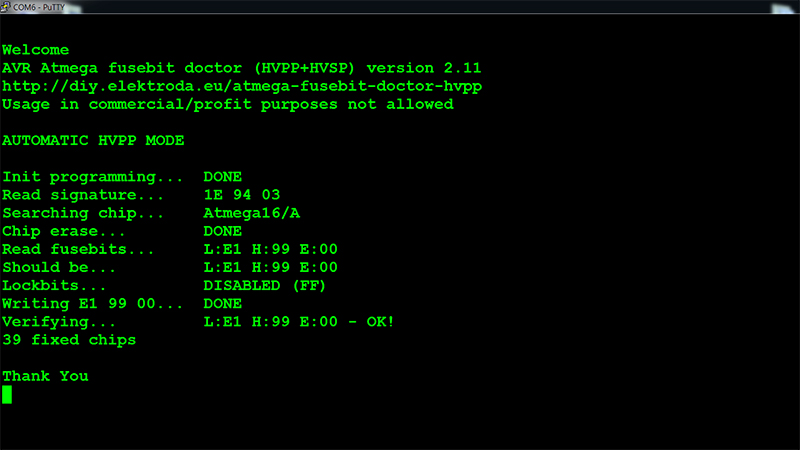Click DONE beside Init programming
Viewport: 800px width, 450px height.
(x=222, y=177)
